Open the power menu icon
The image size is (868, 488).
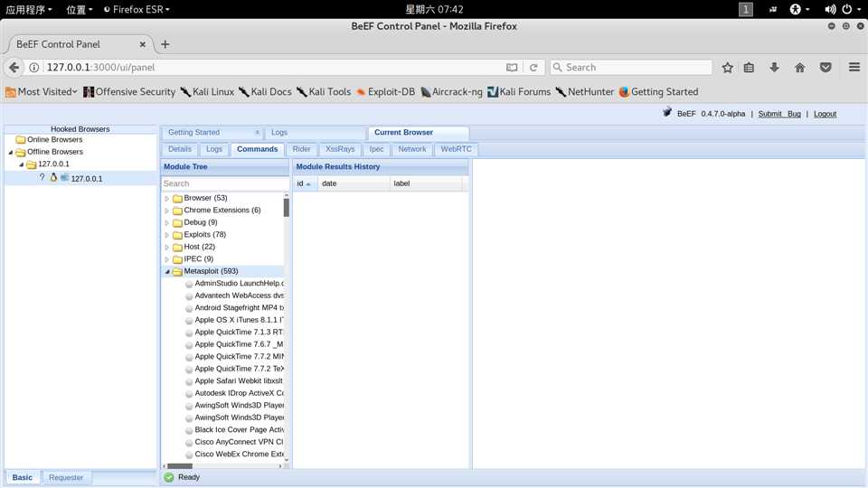(849, 9)
